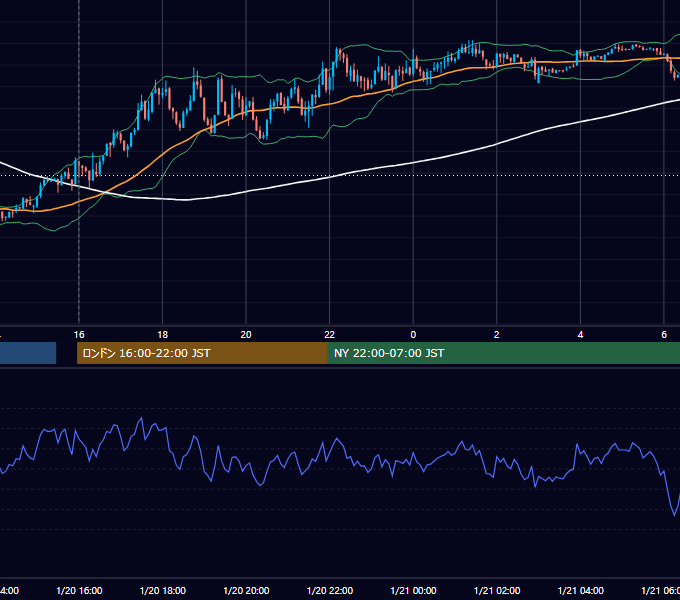
Task: Click the '20' hour label on price chart axis
Action: pos(246,335)
